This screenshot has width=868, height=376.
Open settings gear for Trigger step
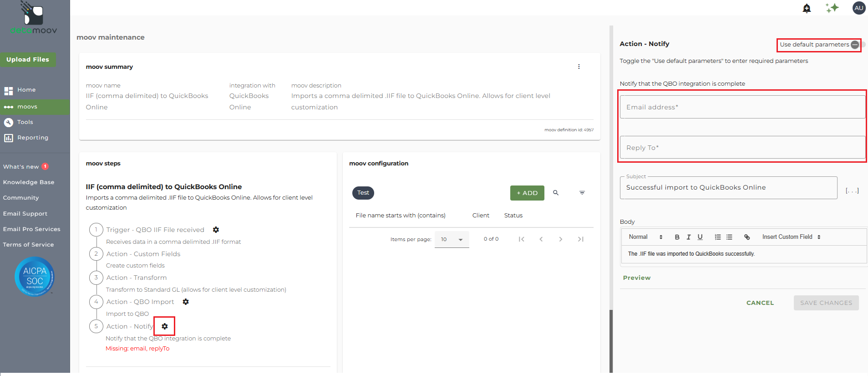216,230
